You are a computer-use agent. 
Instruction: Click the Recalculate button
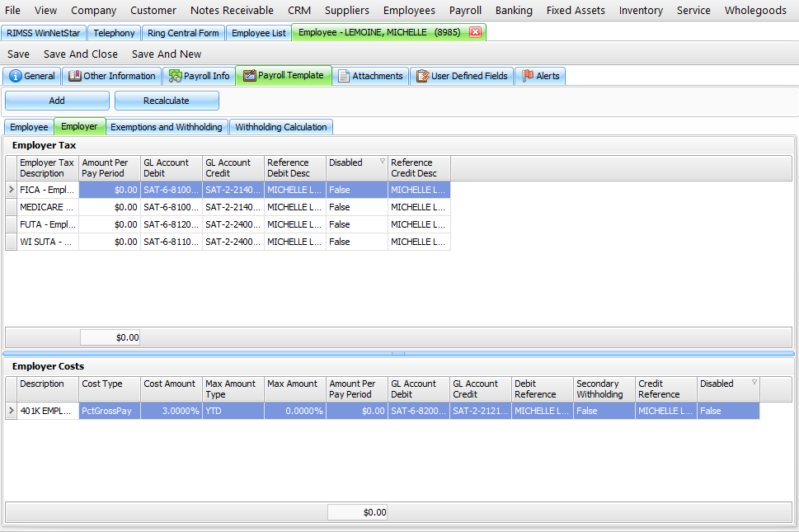coord(167,101)
